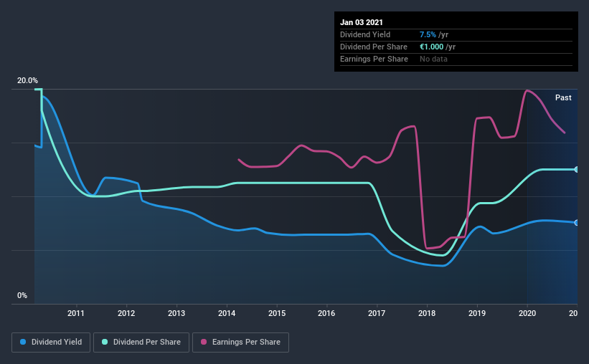Click the teal Dividend Per Share legend dot
The height and width of the screenshot is (364, 589).
(105, 342)
